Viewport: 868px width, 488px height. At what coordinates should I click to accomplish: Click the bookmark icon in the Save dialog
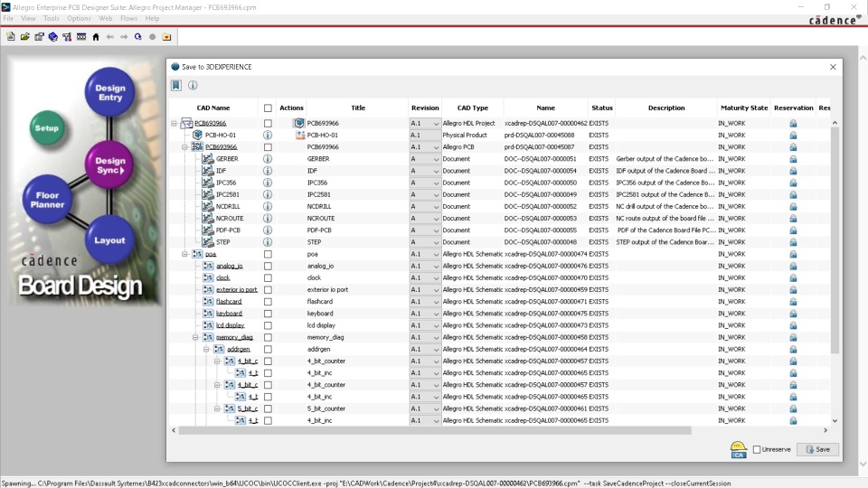176,85
